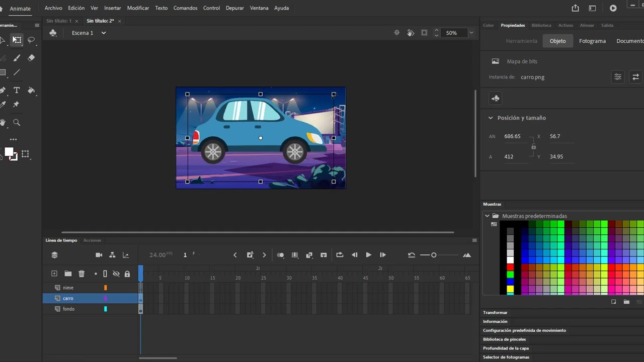Click the reset timeline zoom icon

pos(411,255)
